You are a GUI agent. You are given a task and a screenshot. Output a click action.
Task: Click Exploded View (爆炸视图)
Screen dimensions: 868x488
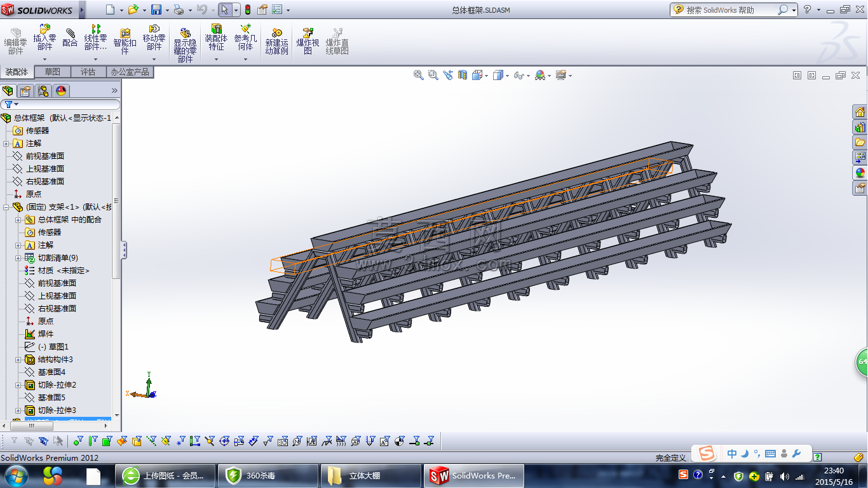[308, 41]
